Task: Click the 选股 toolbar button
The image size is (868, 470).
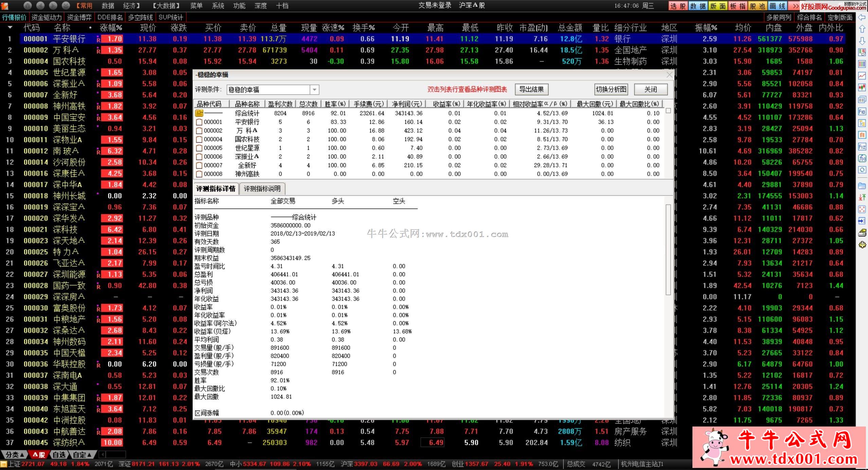Action: (678, 6)
